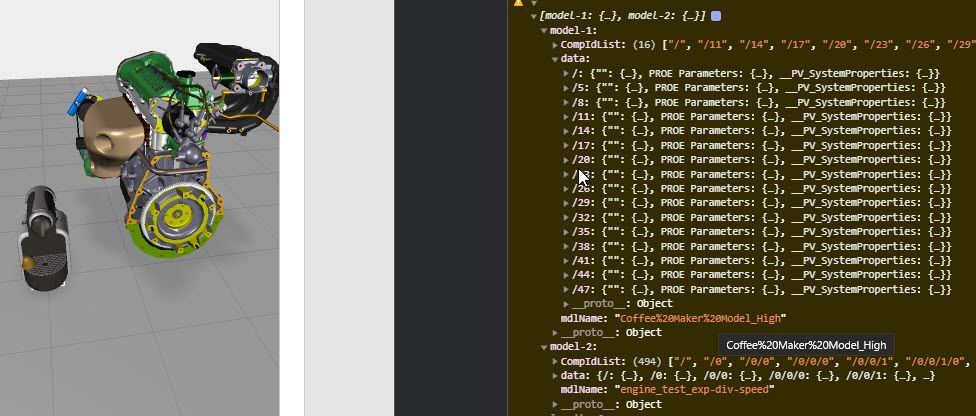This screenshot has height=416, width=976.
Task: Collapse the model-2 tree node
Action: pyautogui.click(x=544, y=347)
